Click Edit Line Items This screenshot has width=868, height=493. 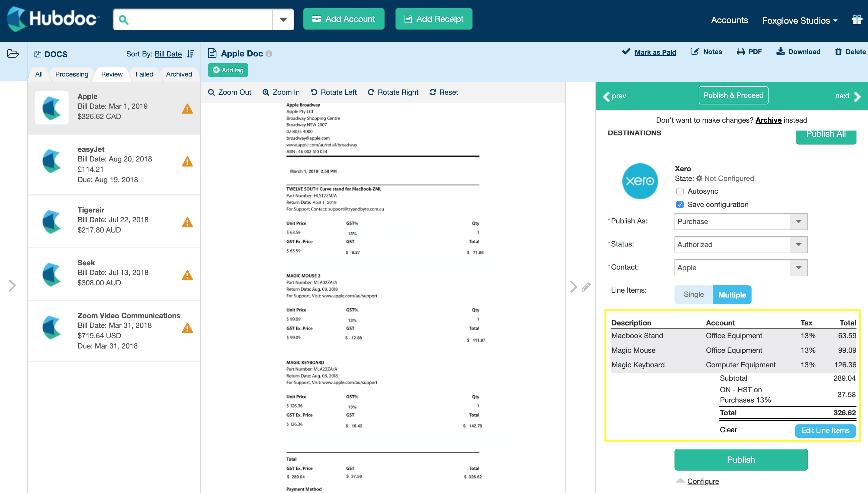coord(825,430)
